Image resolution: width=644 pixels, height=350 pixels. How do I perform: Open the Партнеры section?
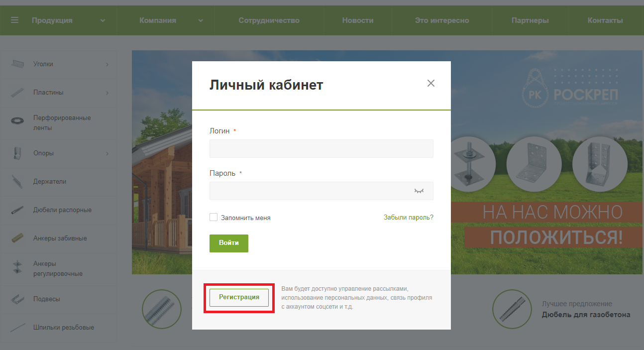tap(530, 20)
